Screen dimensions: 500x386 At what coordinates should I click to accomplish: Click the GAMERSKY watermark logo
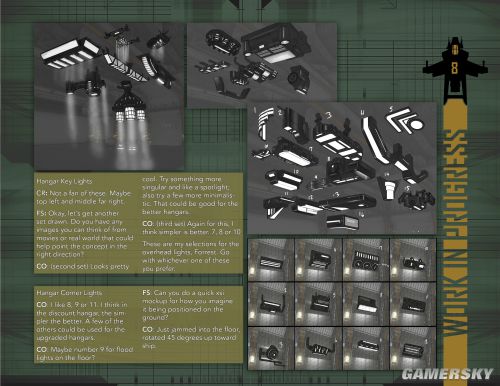[447, 374]
